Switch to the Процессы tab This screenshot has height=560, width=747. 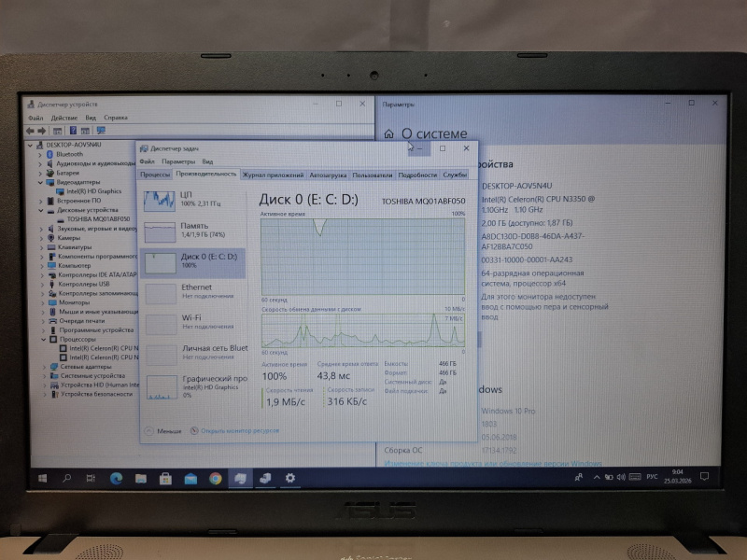coord(154,175)
